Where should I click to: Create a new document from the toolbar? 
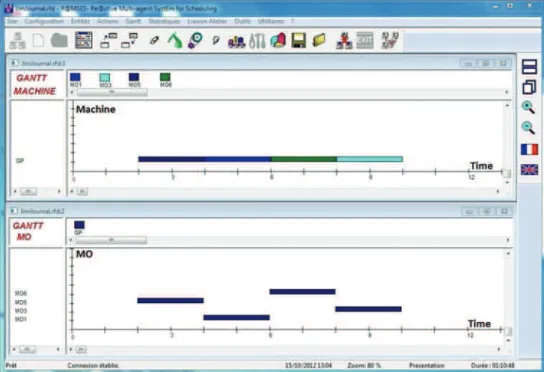38,40
